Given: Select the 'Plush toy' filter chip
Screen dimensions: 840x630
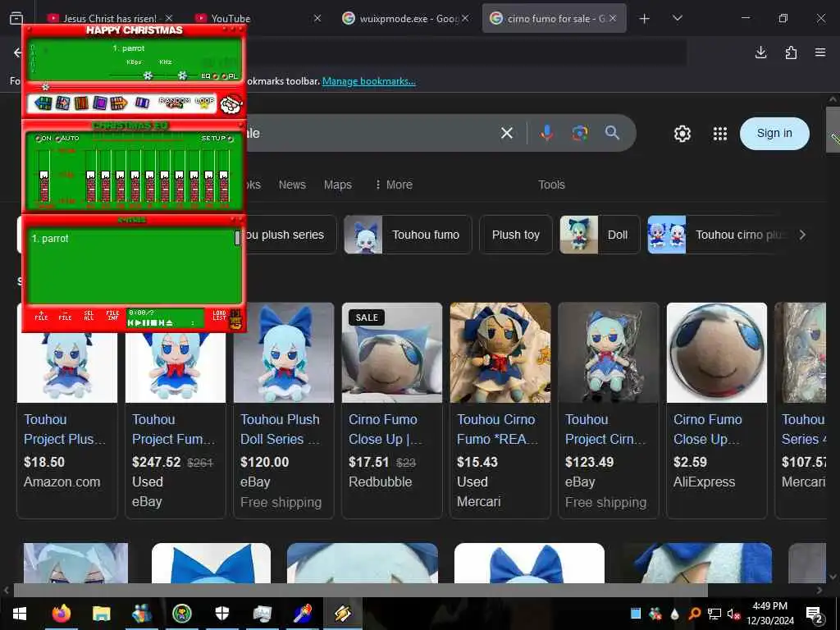Looking at the screenshot, I should 515,235.
